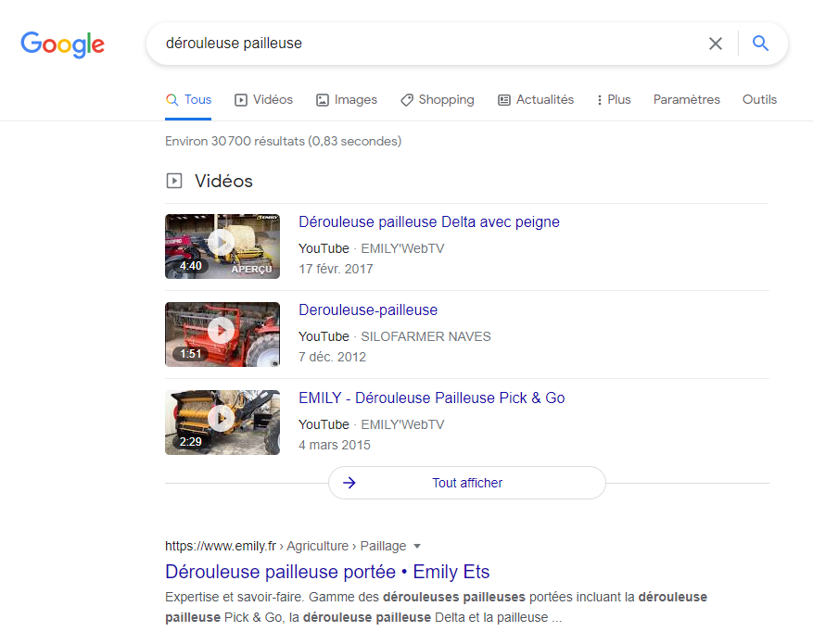Click the blue magnifying glass search icon

click(760, 44)
